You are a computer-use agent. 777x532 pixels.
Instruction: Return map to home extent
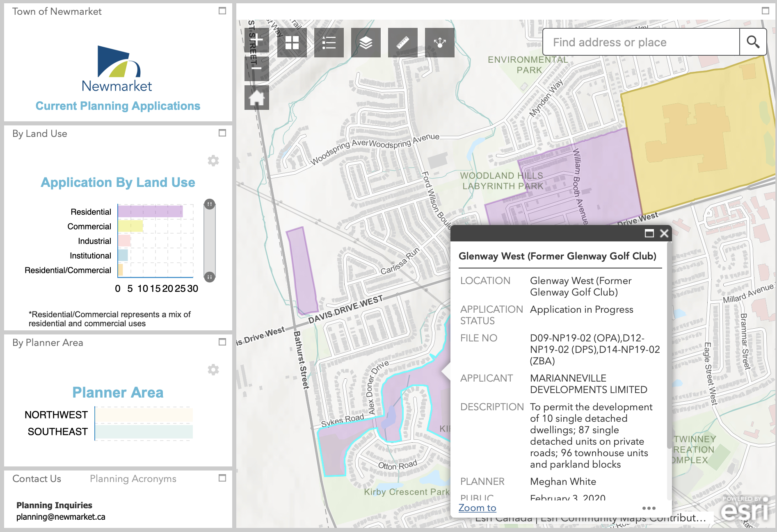point(257,98)
